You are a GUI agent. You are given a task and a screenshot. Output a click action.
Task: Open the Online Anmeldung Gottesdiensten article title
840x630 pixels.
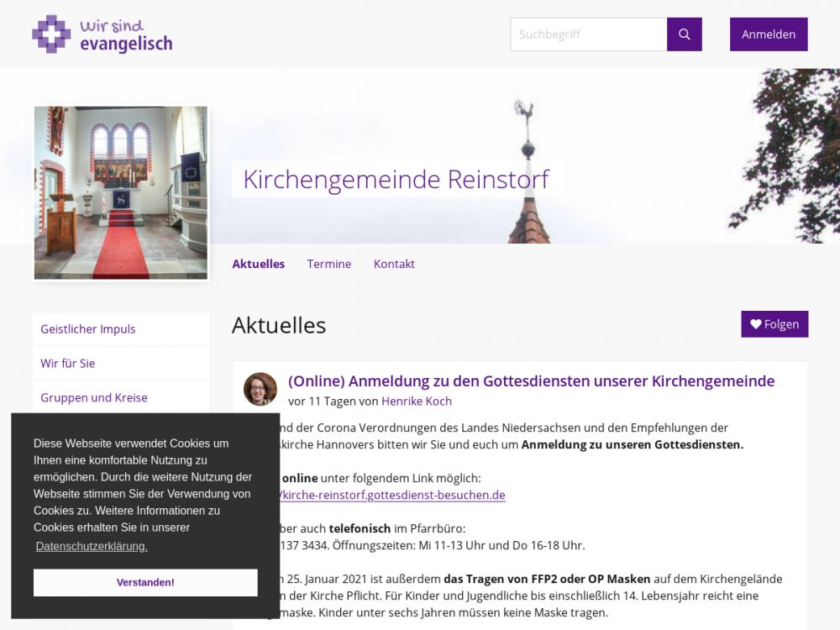tap(531, 381)
